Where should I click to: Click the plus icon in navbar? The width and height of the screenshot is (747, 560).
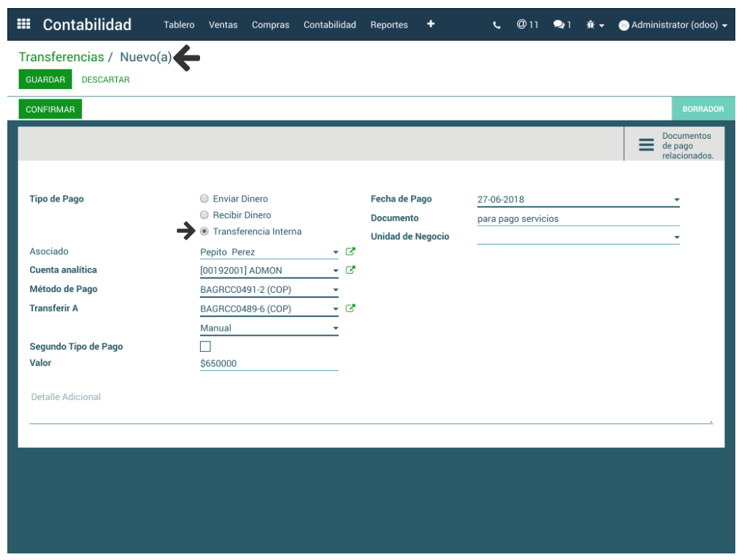pos(431,24)
